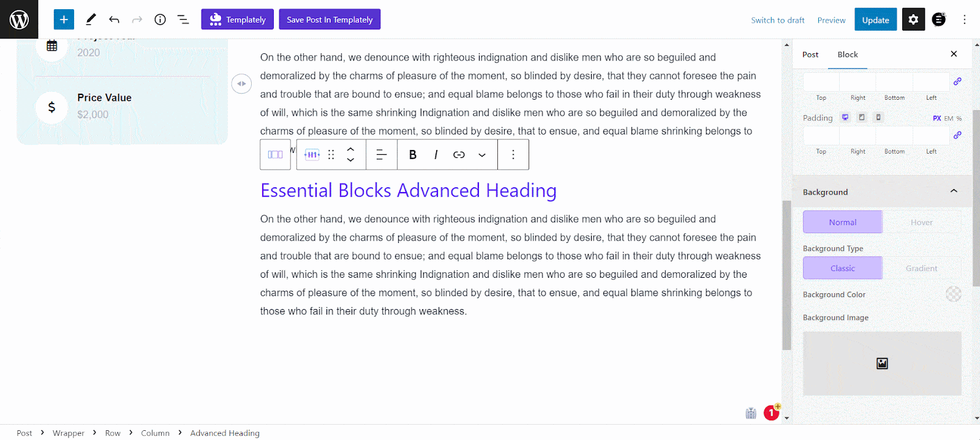This screenshot has height=440, width=980.
Task: Set padding unit to percent
Action: coord(959,118)
